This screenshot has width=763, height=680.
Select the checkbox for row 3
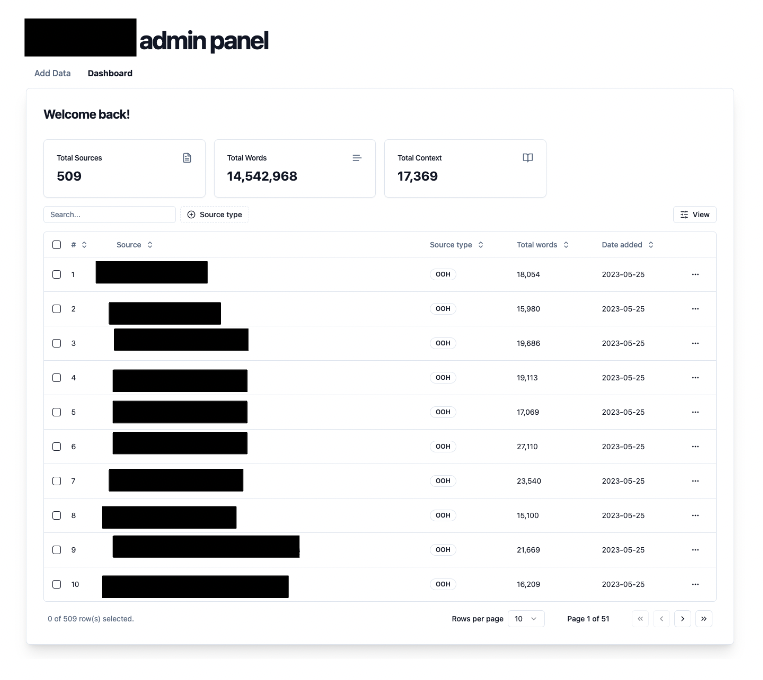coord(57,343)
